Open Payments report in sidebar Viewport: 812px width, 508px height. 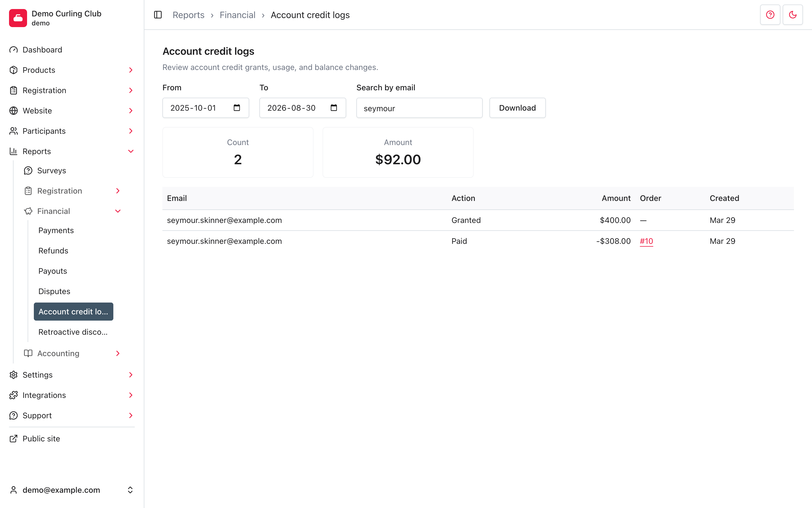point(56,230)
